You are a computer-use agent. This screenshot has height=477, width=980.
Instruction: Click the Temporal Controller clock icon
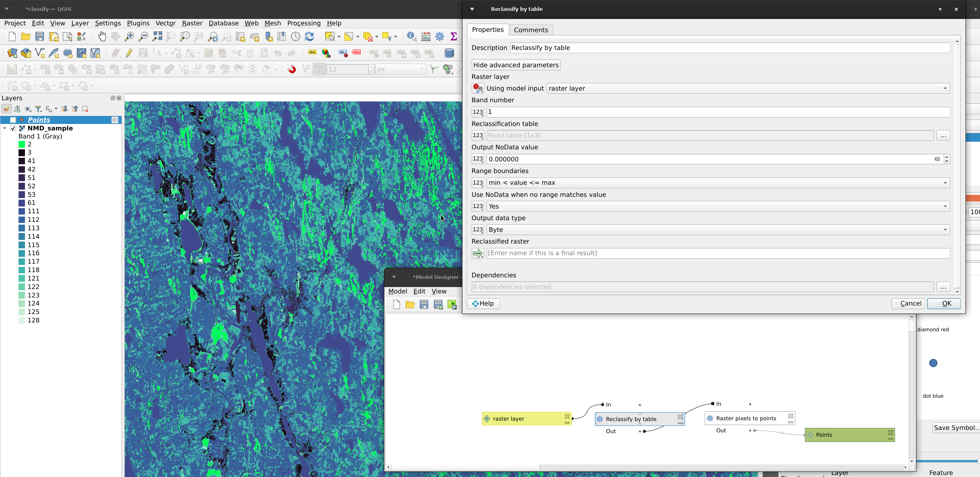tap(295, 37)
